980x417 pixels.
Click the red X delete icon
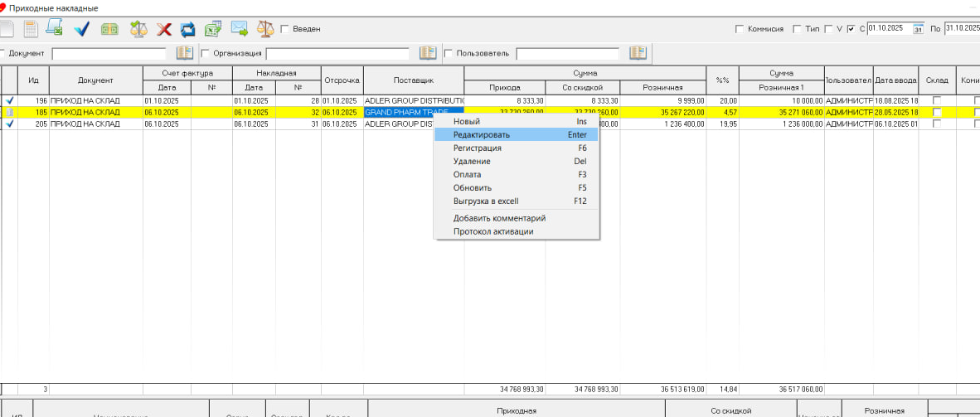tap(164, 29)
